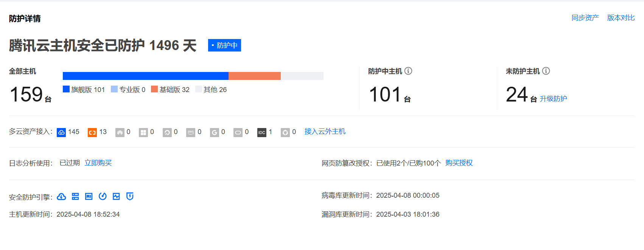Click the unprotected host count 24
The height and width of the screenshot is (250, 644).
pyautogui.click(x=517, y=94)
